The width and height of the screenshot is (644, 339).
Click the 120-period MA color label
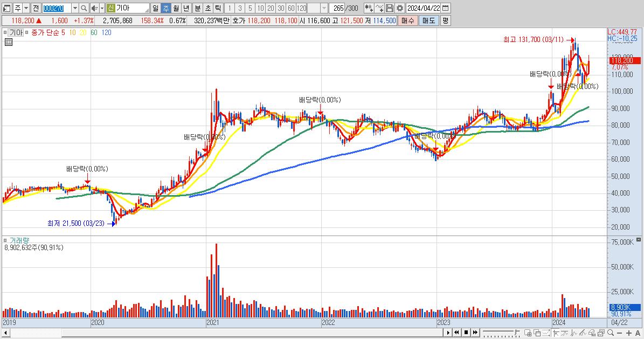click(x=106, y=32)
